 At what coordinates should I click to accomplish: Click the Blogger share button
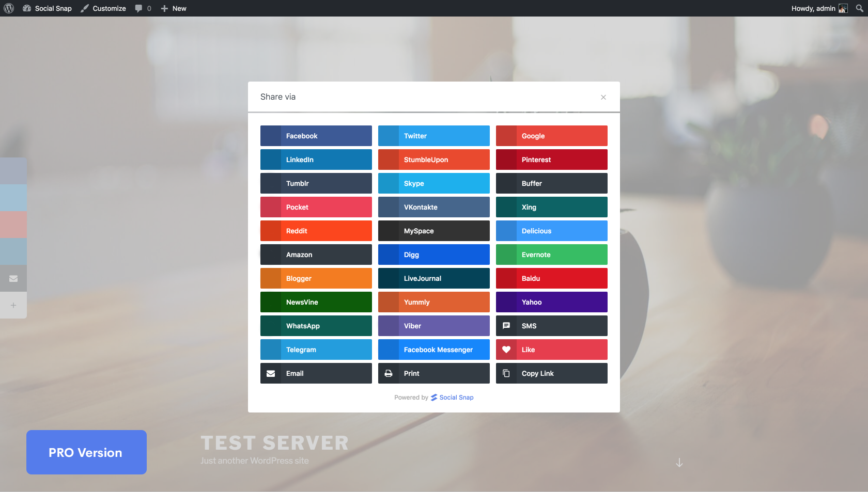316,278
